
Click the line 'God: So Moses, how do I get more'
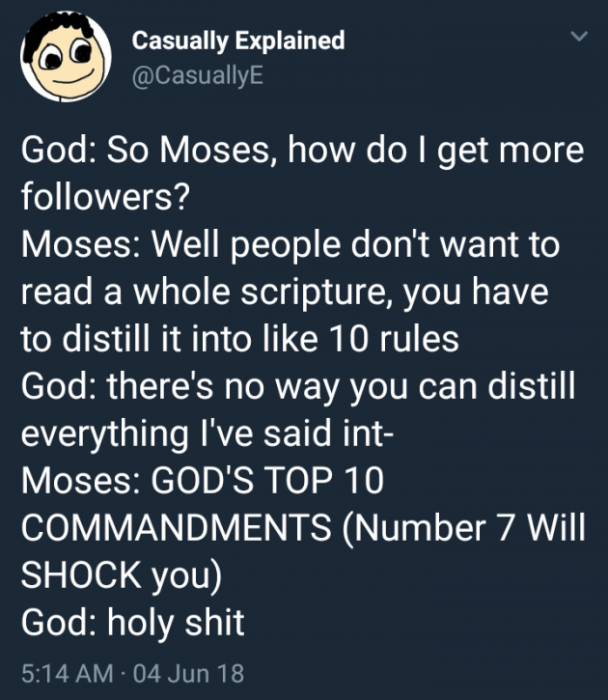click(x=302, y=151)
